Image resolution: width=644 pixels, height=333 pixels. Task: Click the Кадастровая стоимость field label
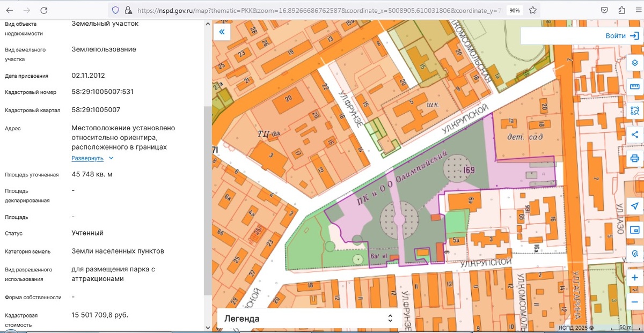(21, 320)
